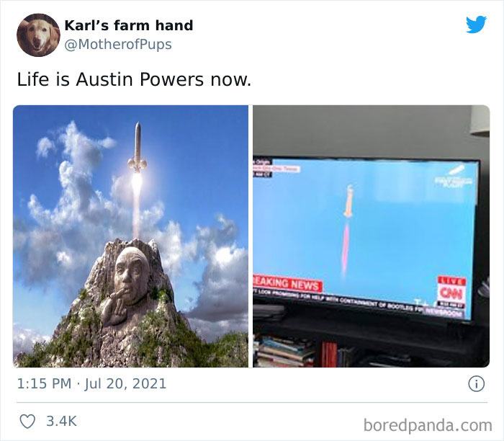View the 3.4K likes count
This screenshot has width=504, height=441.
[x=61, y=421]
